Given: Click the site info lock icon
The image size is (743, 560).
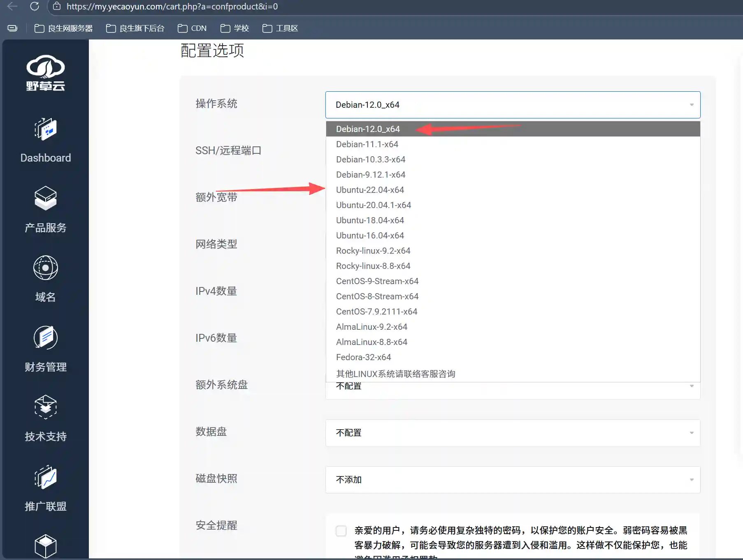Looking at the screenshot, I should click(57, 6).
